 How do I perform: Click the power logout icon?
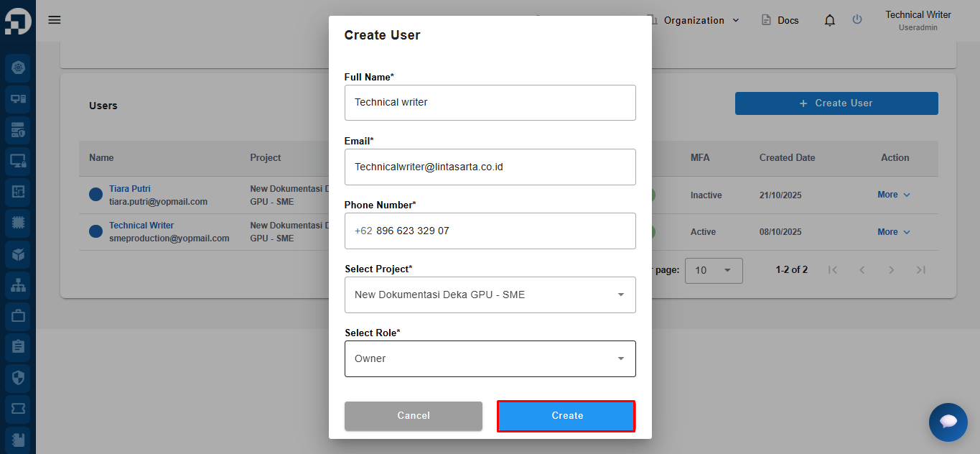point(857,20)
